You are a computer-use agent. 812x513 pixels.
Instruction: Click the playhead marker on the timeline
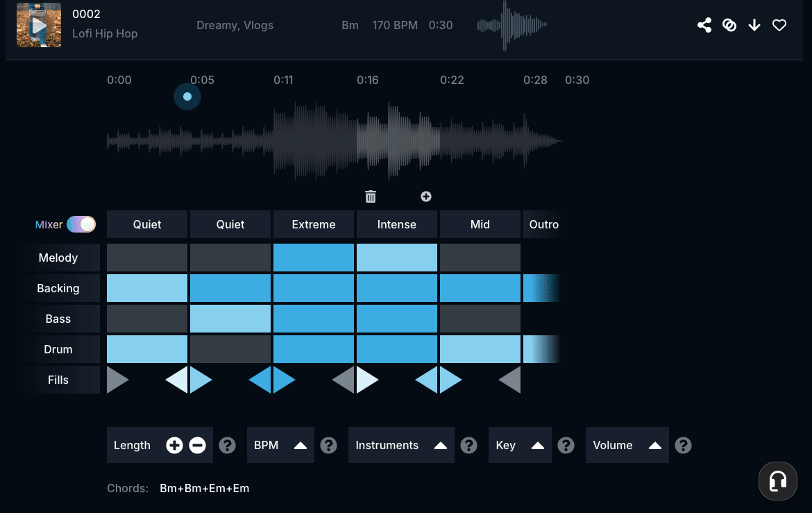(187, 96)
